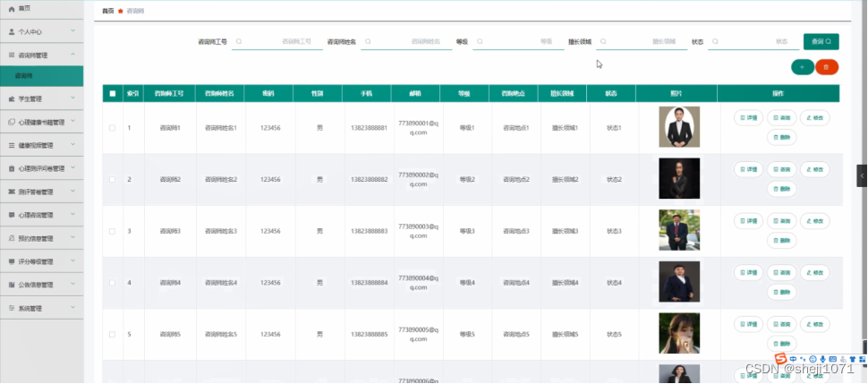Click the microphone icon in IME bar
868x384 pixels.
(x=823, y=359)
